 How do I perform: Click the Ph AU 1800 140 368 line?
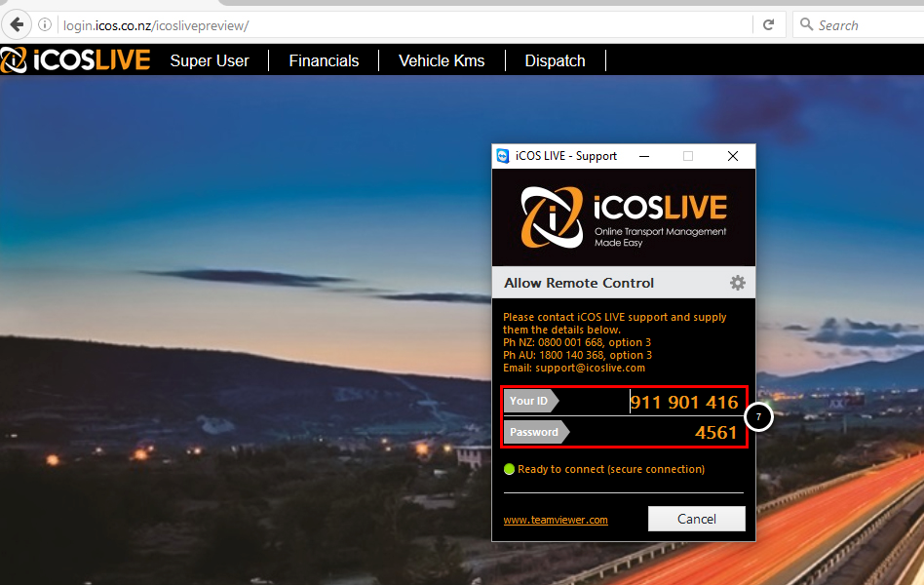click(577, 355)
